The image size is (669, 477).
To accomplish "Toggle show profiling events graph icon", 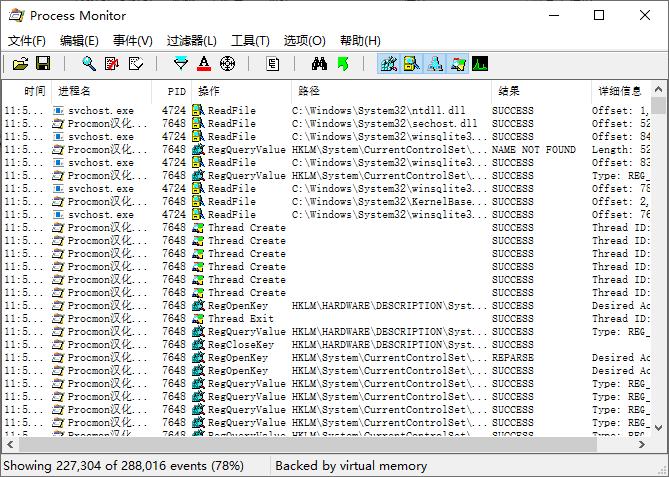I will coord(480,64).
